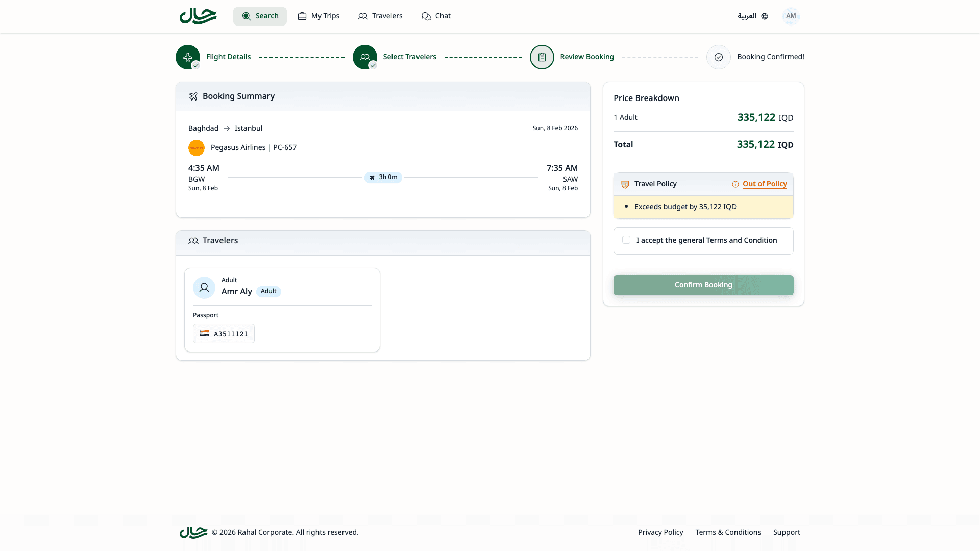Open the AM account menu
The height and width of the screenshot is (551, 980).
(791, 16)
